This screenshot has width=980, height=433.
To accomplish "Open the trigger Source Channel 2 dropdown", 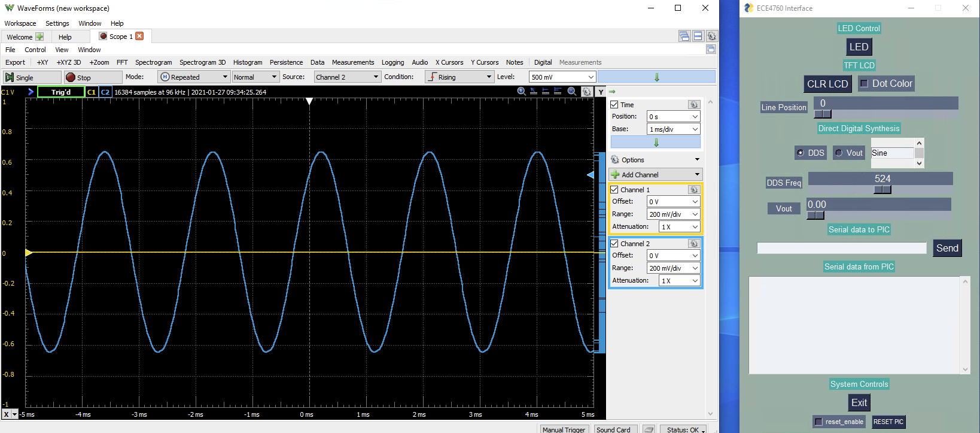I will [x=347, y=77].
